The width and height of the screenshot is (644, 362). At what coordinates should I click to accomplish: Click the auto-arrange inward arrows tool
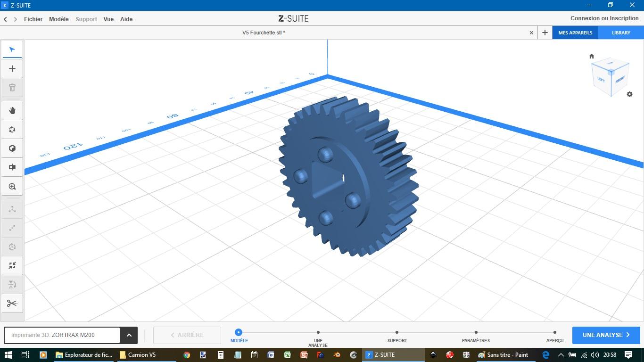[12, 265]
